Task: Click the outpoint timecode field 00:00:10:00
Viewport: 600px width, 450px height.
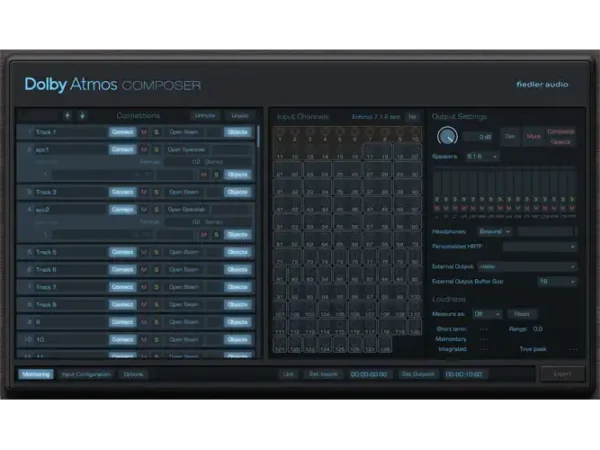Action: coord(464,374)
